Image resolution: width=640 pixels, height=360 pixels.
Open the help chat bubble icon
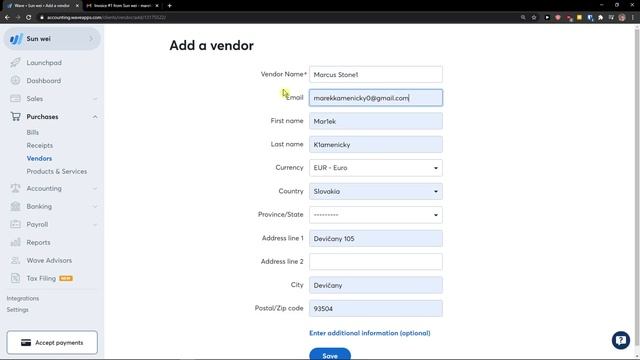(x=620, y=340)
